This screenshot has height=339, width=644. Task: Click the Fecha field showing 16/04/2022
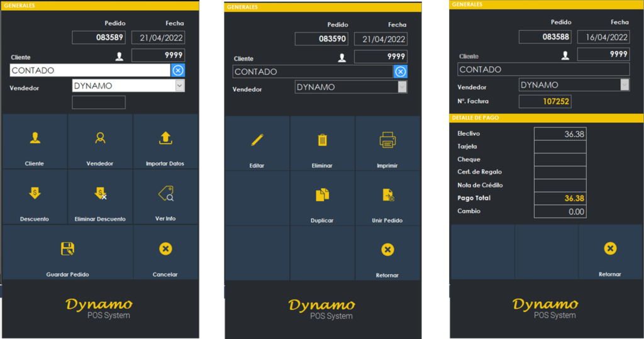pos(603,37)
